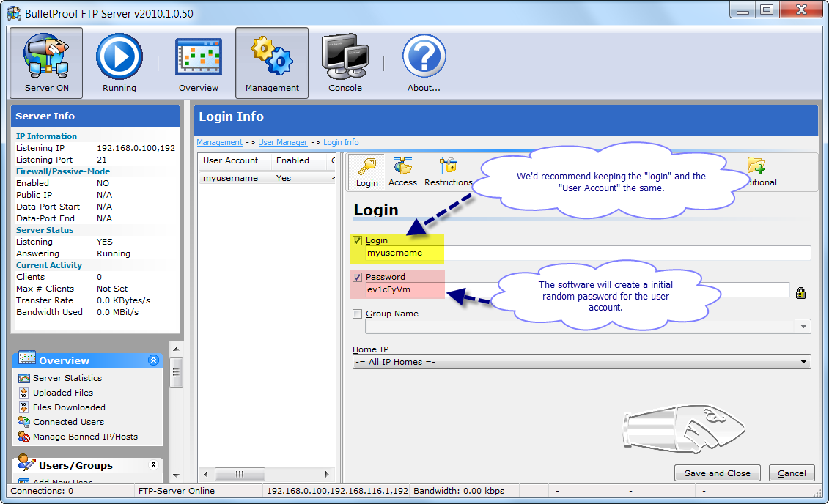Screen dimensions: 829x504
Task: Toggle the Password checkbox
Action: (358, 278)
